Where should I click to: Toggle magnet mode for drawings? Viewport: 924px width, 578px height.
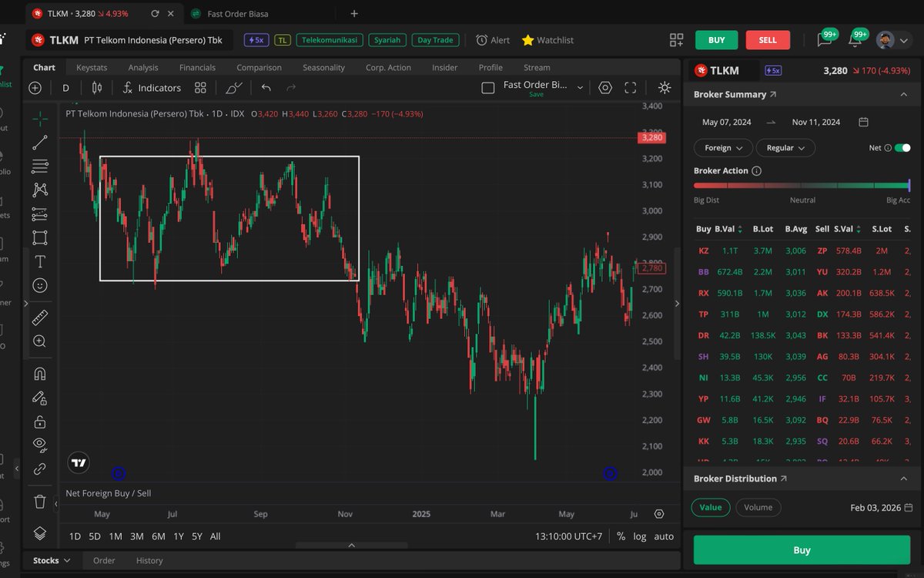[x=40, y=374]
